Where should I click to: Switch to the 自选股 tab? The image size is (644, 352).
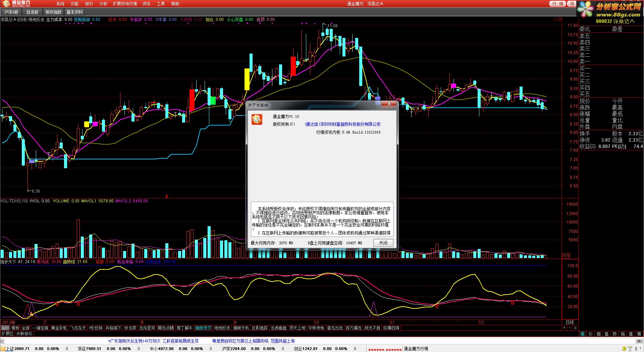pyautogui.click(x=33, y=12)
